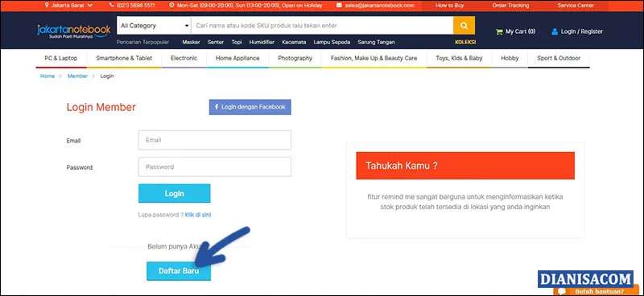Click Login dengan Facebook button
The image size is (644, 296).
click(x=250, y=107)
